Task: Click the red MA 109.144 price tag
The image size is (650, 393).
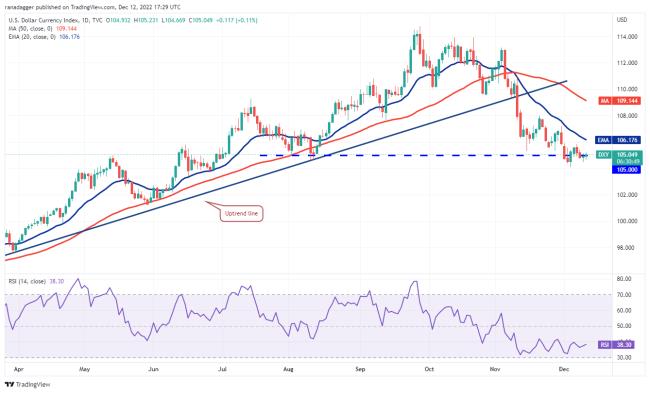Action: [620, 101]
